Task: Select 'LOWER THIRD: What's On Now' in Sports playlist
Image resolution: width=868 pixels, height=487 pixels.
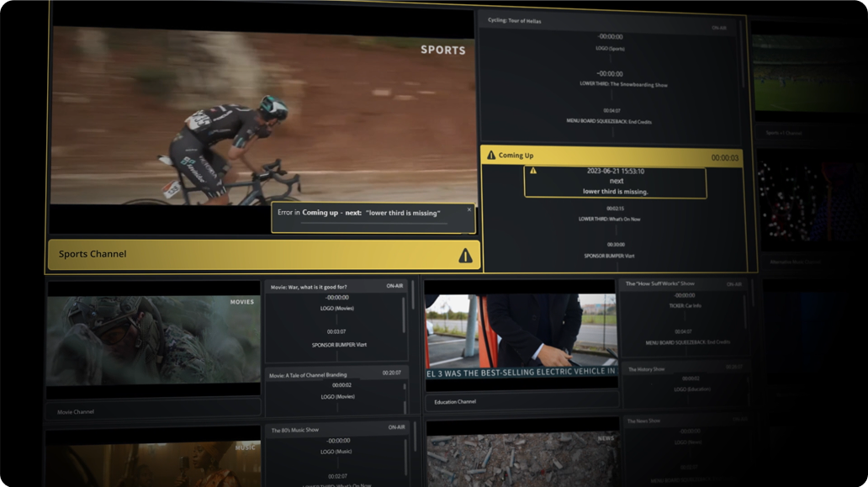Action: 609,219
